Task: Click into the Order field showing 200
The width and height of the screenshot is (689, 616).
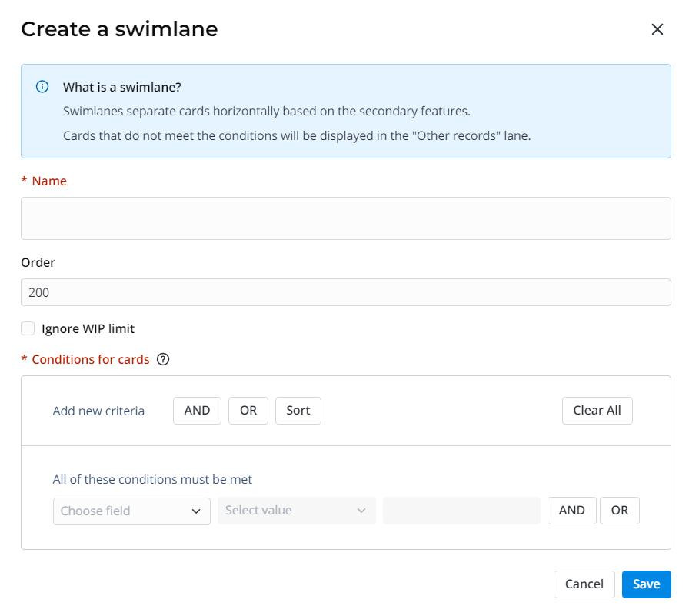Action: click(x=345, y=292)
